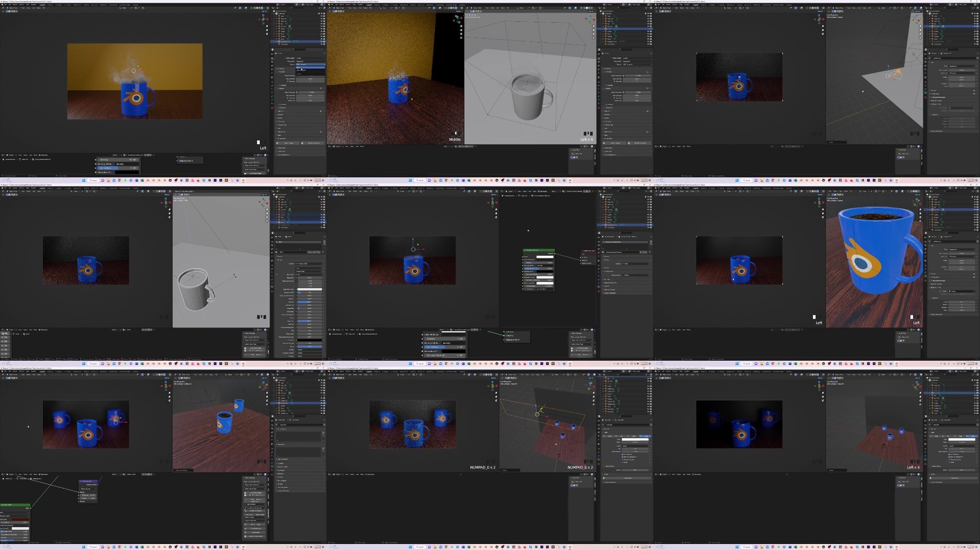Click sharp three-mug camera render
This screenshot has width=980, height=550.
coord(86,424)
